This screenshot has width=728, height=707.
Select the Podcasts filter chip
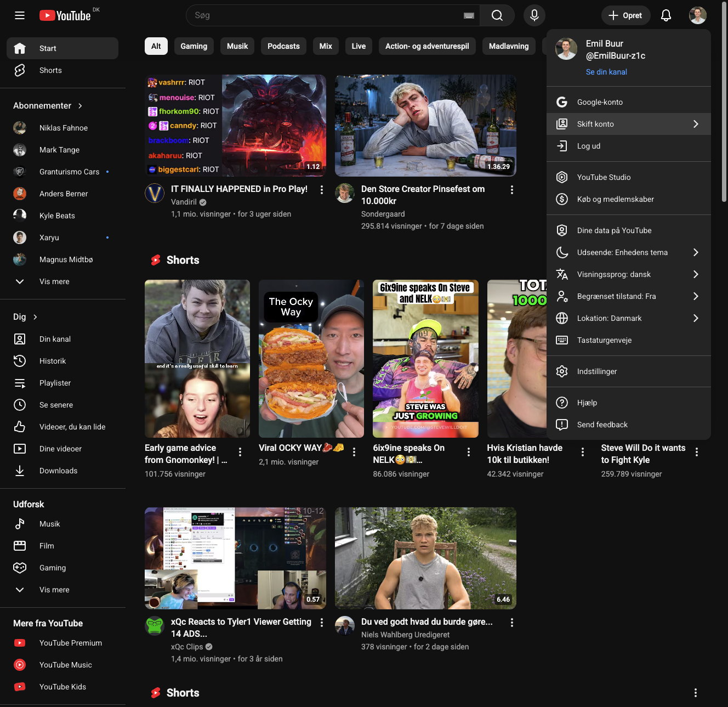point(283,46)
